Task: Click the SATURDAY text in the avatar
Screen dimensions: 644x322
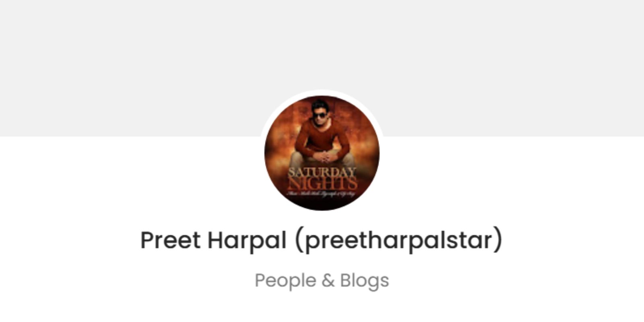Action: click(x=322, y=173)
